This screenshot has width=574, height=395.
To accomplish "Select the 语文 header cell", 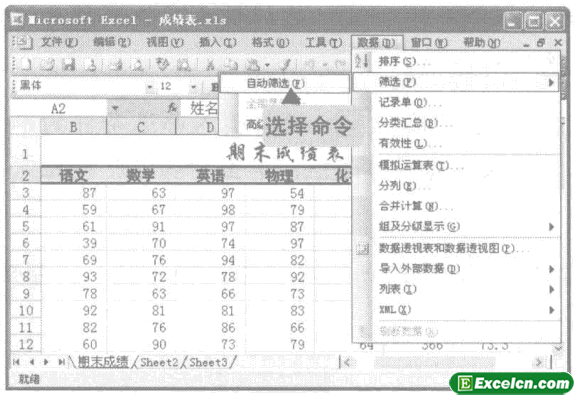I will click(74, 176).
